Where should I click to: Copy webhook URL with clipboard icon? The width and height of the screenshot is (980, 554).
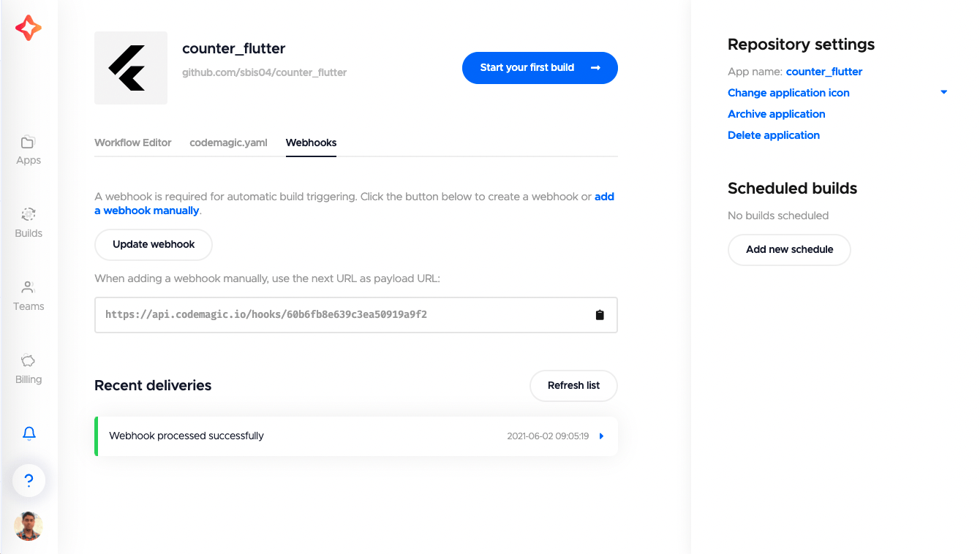tap(600, 315)
